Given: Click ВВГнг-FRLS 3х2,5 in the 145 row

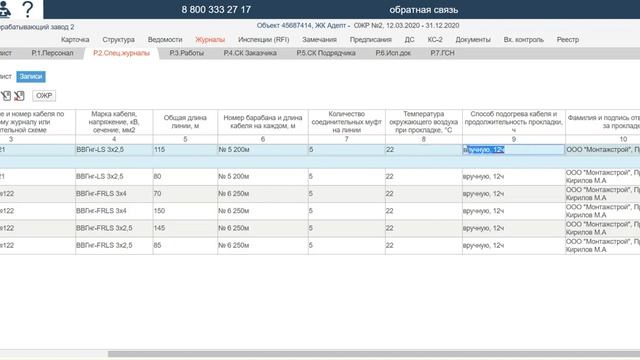Looking at the screenshot, I should pos(114,228).
